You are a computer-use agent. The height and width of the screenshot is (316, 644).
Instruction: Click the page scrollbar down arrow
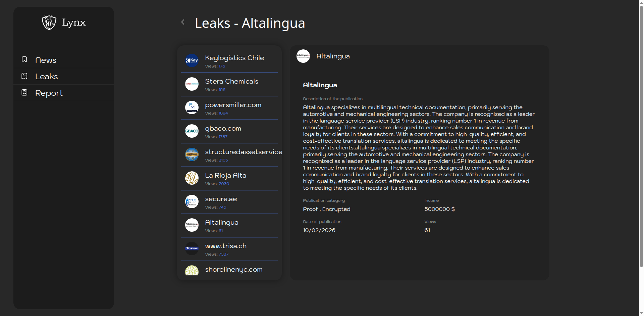641,313
